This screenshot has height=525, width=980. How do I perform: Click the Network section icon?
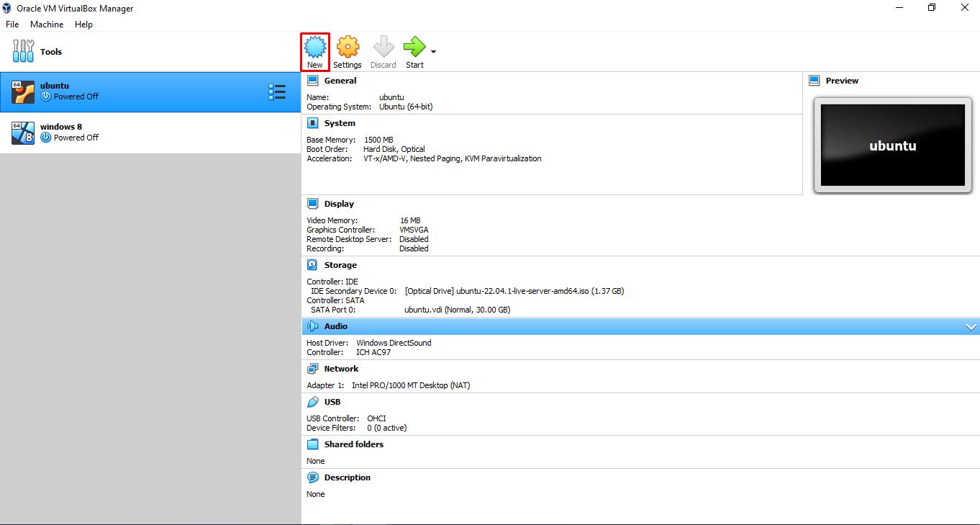312,369
